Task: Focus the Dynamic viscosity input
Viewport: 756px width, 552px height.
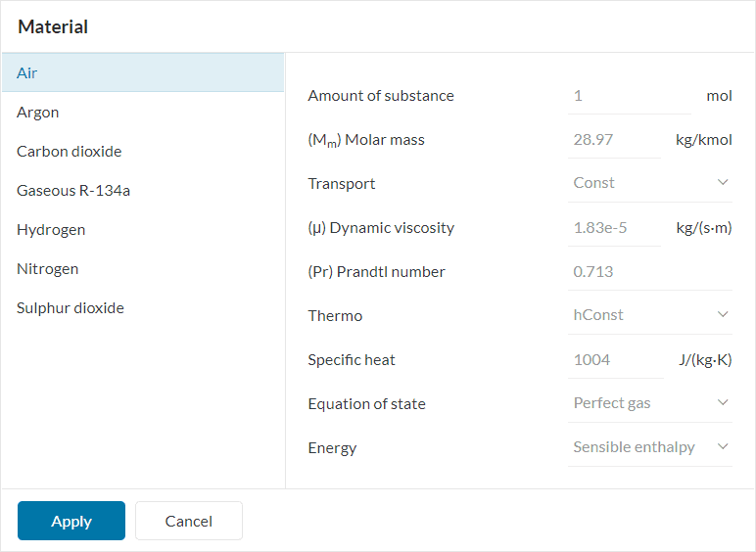Action: coord(614,228)
